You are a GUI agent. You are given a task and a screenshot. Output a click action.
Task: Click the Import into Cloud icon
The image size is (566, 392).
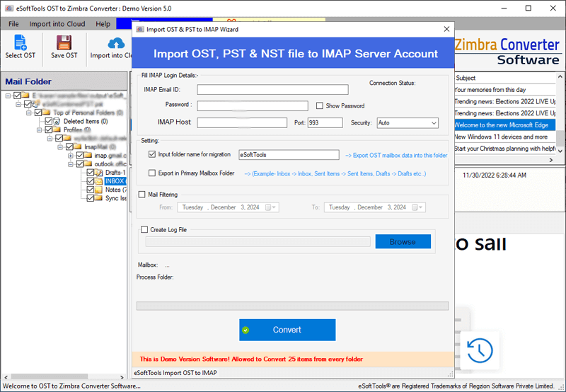(116, 43)
